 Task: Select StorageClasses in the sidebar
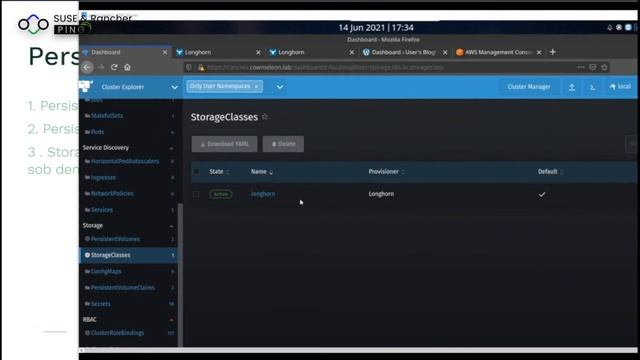[x=129, y=255]
